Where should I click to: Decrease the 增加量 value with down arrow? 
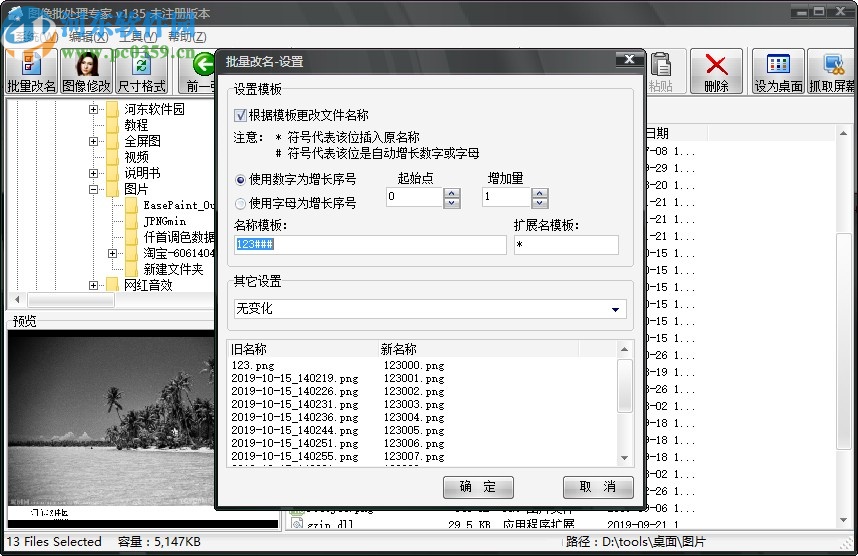point(540,203)
